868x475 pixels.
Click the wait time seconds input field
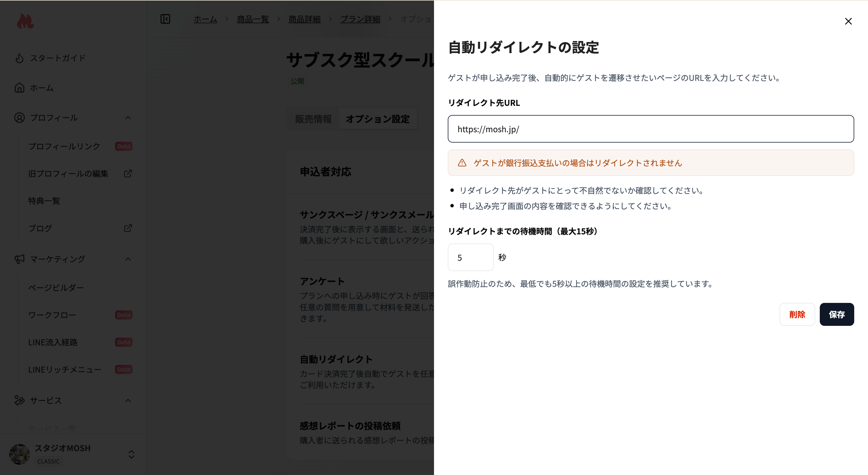pos(470,257)
